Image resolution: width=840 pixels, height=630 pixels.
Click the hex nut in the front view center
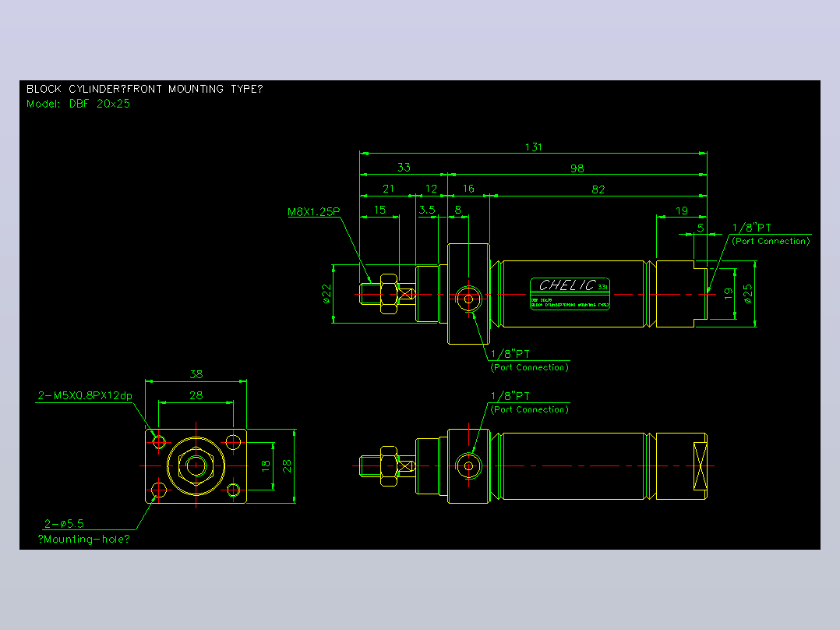(196, 466)
